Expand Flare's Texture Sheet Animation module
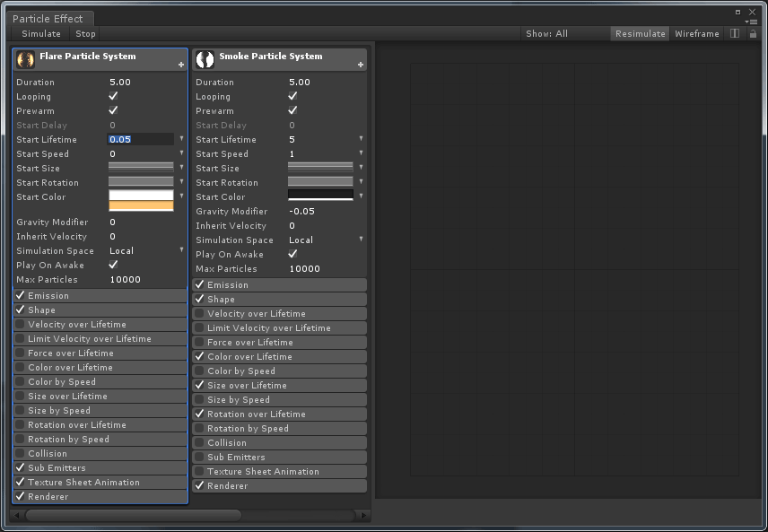Screen dimensions: 768x532 [x=100, y=482]
